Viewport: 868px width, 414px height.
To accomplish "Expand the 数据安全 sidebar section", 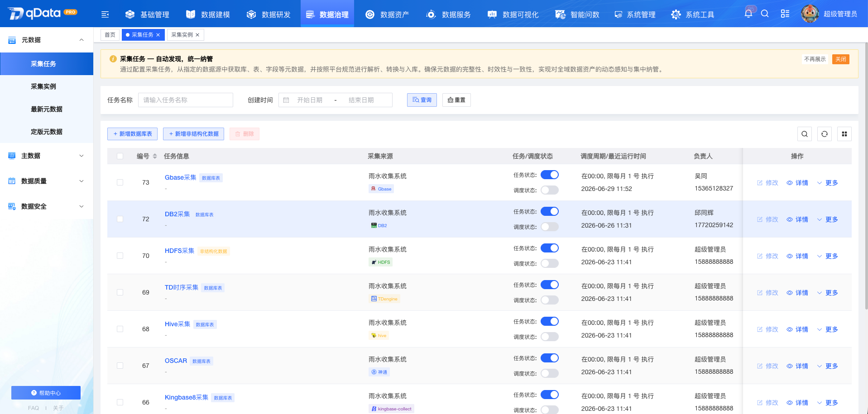I will (x=47, y=206).
